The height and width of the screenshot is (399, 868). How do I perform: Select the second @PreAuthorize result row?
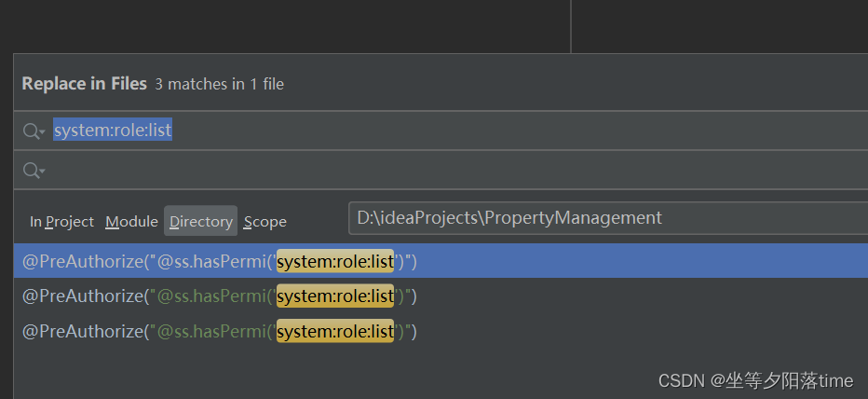pos(441,296)
